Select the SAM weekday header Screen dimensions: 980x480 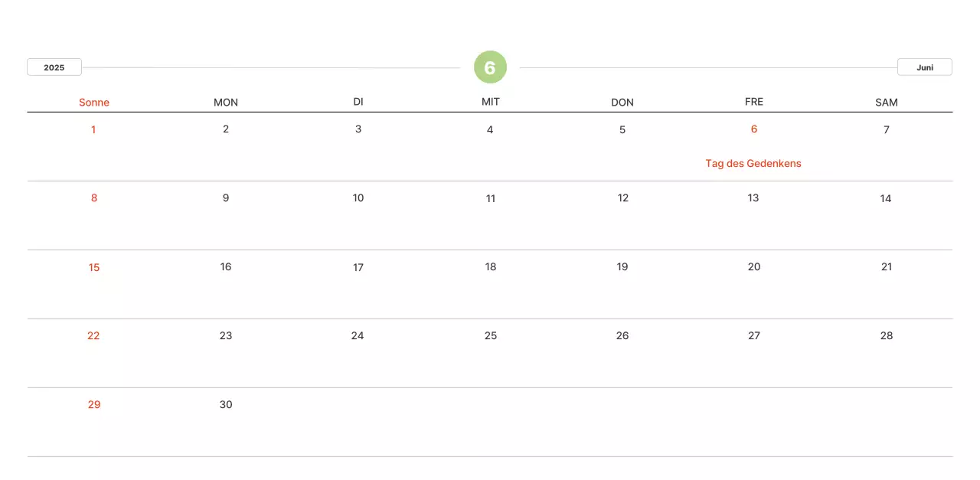886,103
